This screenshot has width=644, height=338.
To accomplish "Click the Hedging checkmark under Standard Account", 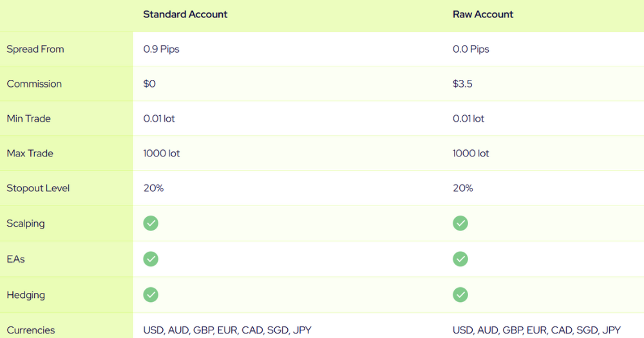I will coord(151,295).
